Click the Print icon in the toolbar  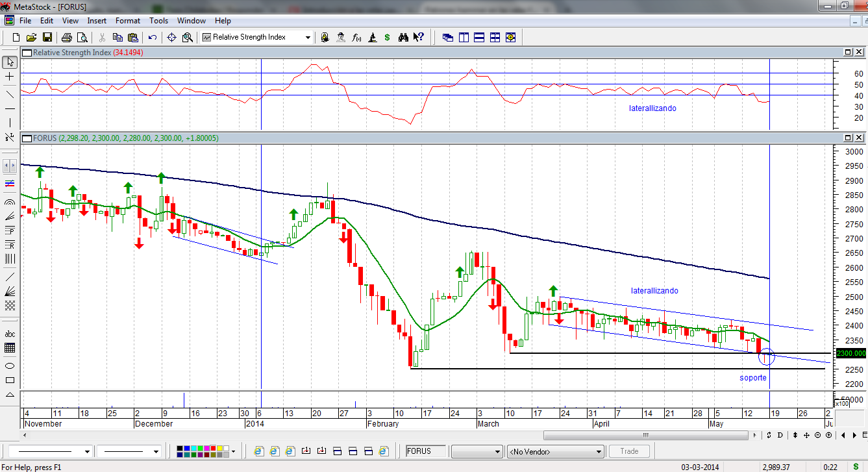pyautogui.click(x=67, y=38)
